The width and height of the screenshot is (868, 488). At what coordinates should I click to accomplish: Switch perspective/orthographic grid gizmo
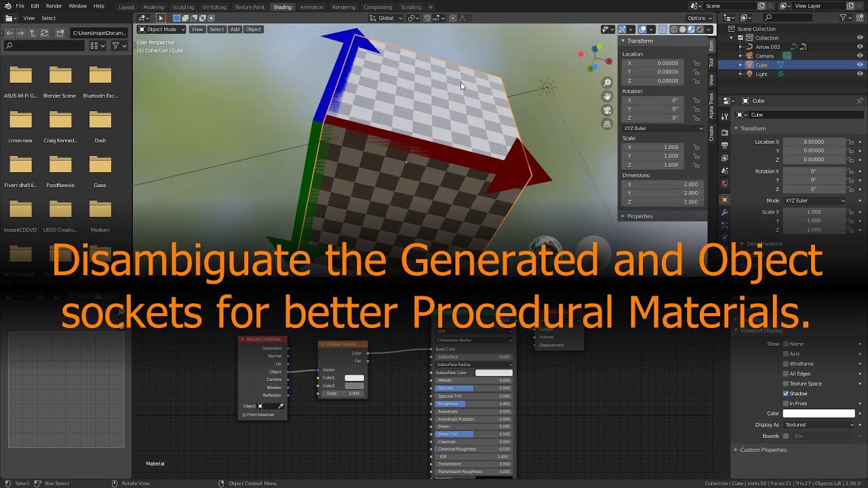607,125
